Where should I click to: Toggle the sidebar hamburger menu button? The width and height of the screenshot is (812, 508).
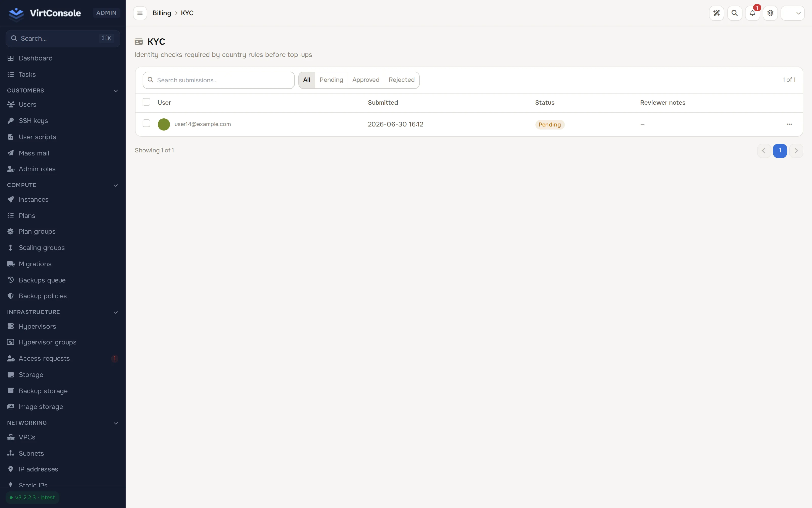(140, 13)
